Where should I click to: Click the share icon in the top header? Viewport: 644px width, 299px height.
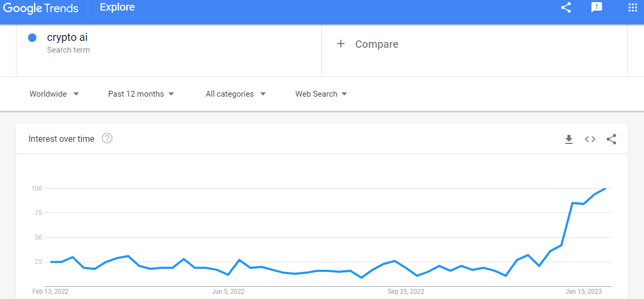tap(566, 7)
